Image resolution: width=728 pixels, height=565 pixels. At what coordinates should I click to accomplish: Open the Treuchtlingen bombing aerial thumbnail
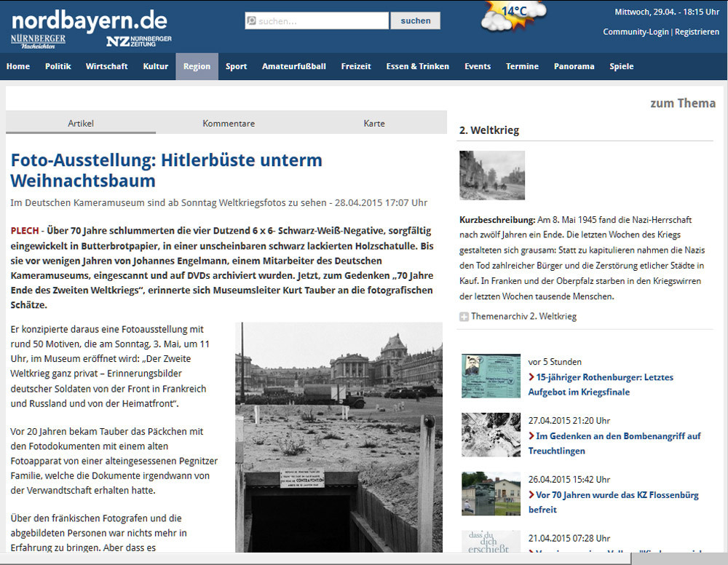click(x=491, y=435)
